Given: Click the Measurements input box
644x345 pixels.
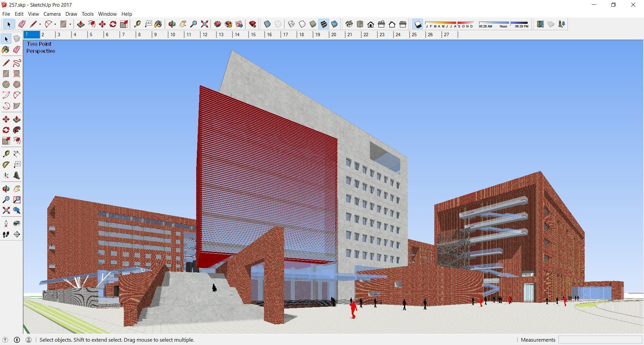Looking at the screenshot, I should coord(600,340).
